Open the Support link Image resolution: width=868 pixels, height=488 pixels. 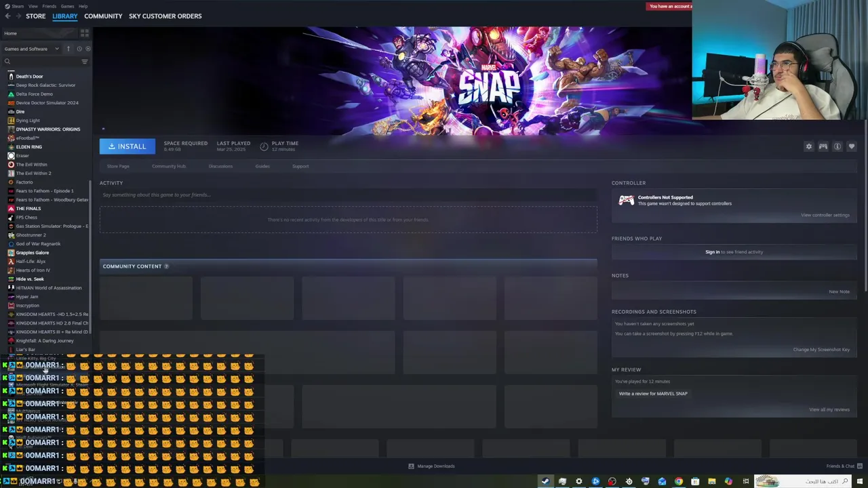(300, 167)
